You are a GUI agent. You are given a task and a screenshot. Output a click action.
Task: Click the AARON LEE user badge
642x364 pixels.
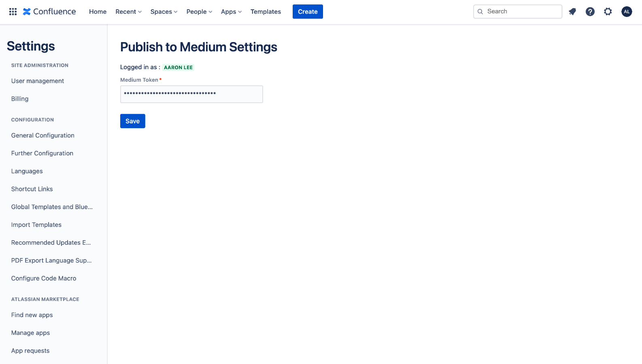pyautogui.click(x=179, y=68)
